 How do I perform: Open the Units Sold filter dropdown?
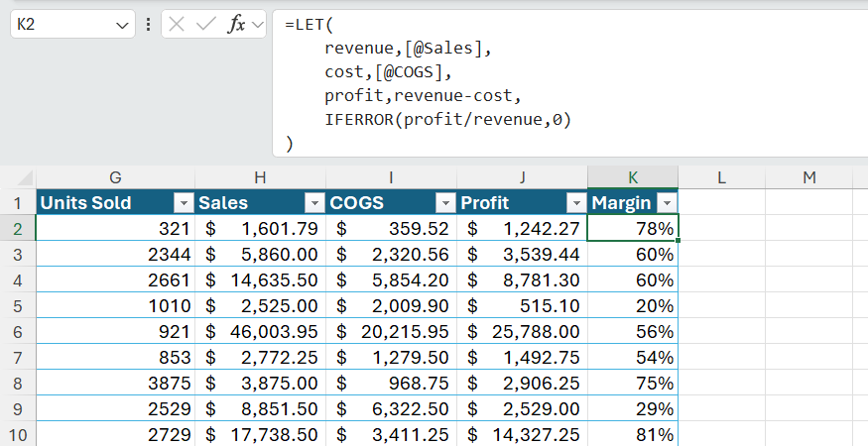(184, 203)
